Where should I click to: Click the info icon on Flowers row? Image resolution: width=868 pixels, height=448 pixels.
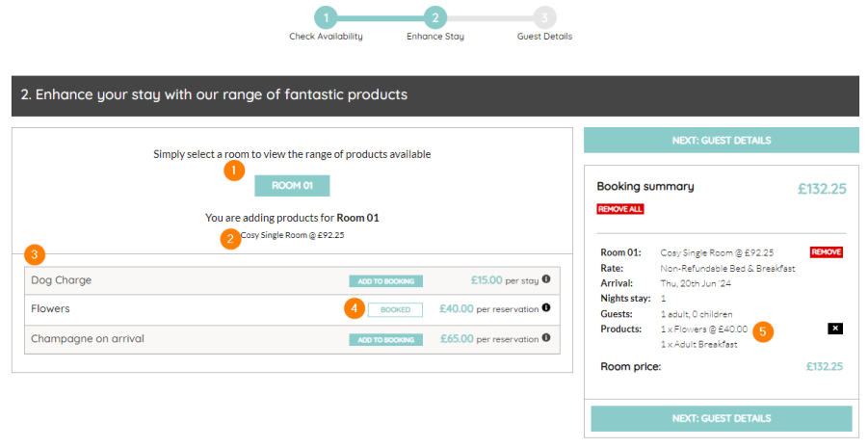[x=545, y=308]
